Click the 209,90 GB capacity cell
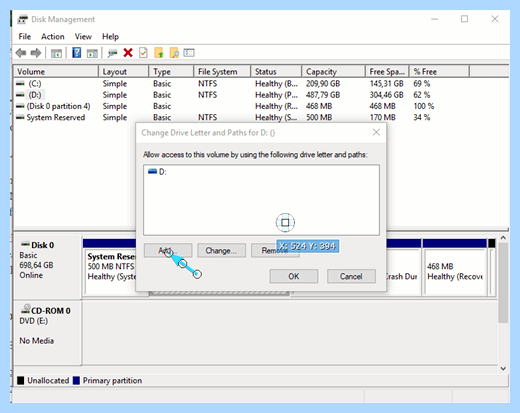This screenshot has width=520, height=413. (323, 83)
